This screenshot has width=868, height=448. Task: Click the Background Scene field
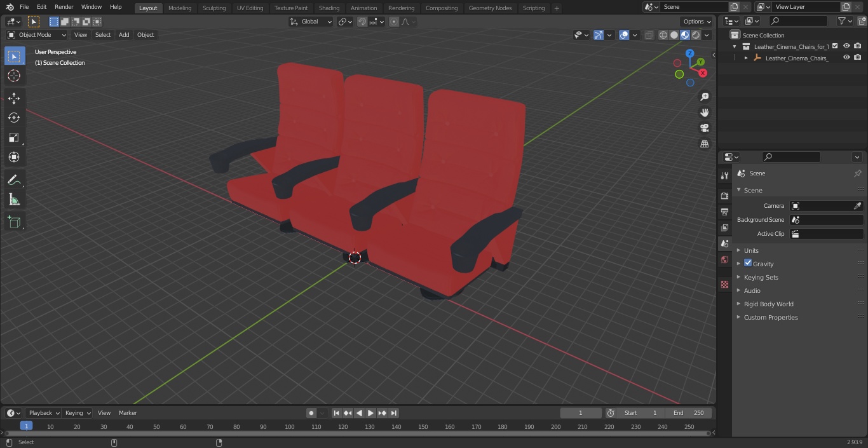click(826, 220)
